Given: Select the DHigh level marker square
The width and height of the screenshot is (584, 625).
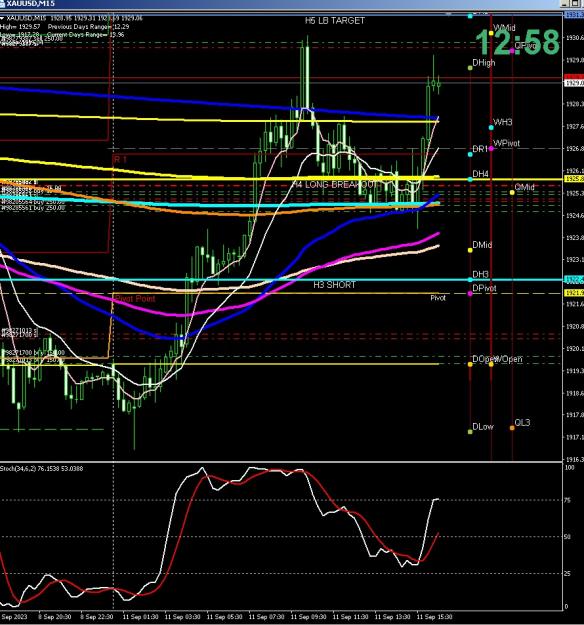Looking at the screenshot, I should (x=470, y=68).
